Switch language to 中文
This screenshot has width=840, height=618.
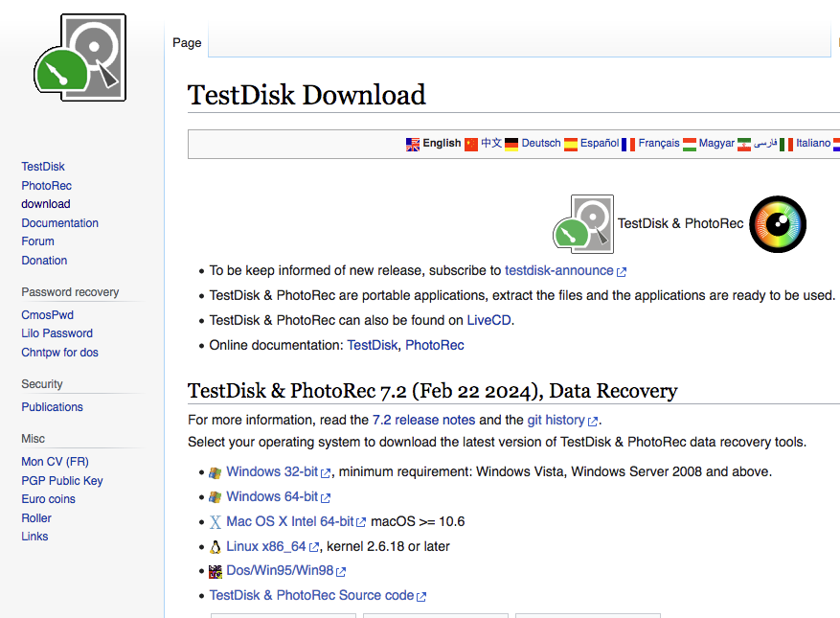click(x=491, y=143)
